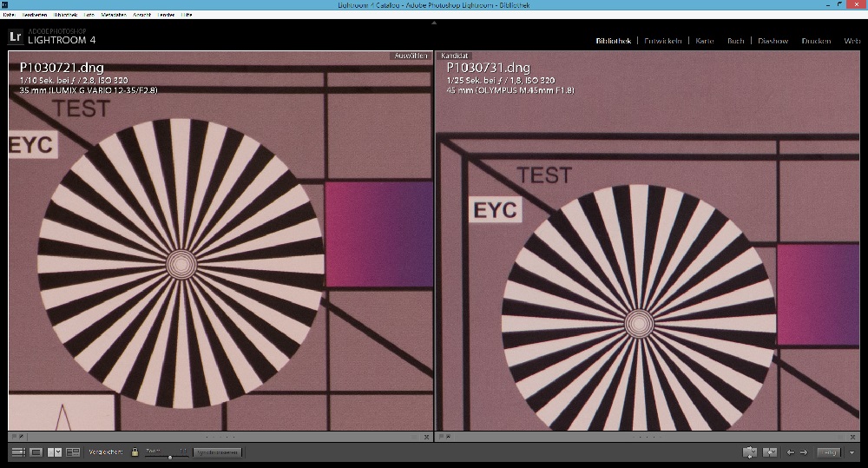Click the Swap select and candidate icon

point(750,452)
